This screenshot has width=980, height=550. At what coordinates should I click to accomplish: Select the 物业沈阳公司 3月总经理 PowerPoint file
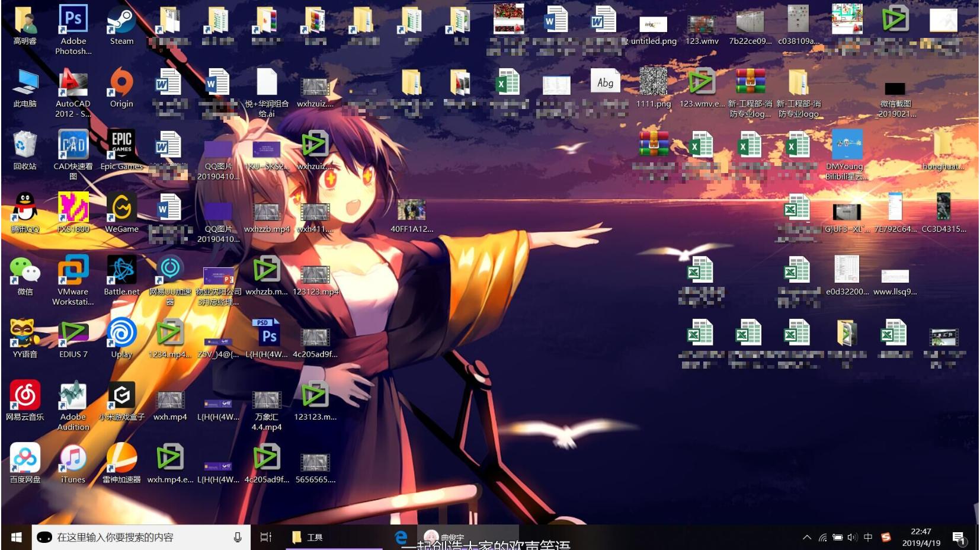(x=219, y=286)
